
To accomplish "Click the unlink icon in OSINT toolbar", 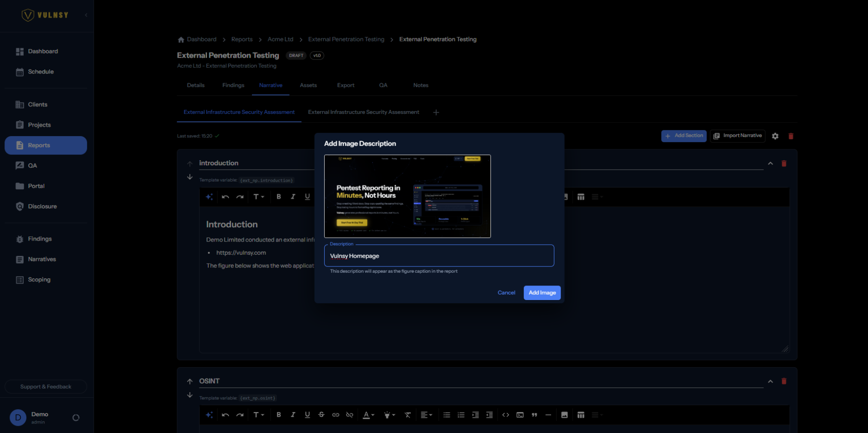I will click(x=350, y=415).
